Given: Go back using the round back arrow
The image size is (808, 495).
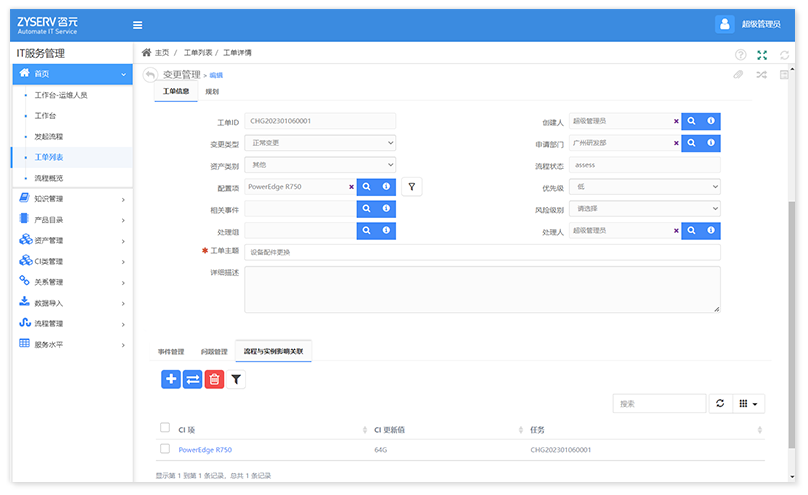Looking at the screenshot, I should click(150, 75).
